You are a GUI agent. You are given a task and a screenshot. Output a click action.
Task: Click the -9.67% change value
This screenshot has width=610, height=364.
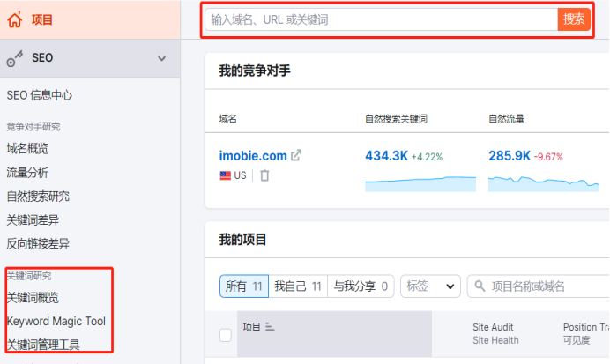tap(548, 157)
